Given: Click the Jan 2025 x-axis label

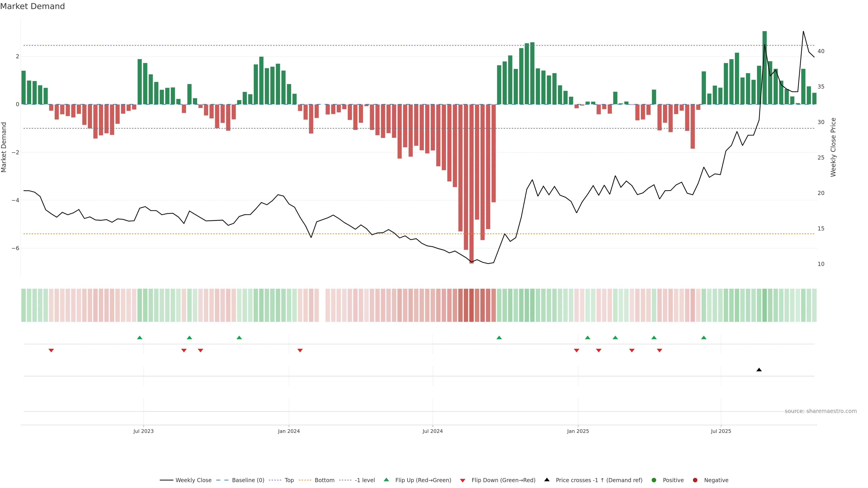Looking at the screenshot, I should (578, 431).
